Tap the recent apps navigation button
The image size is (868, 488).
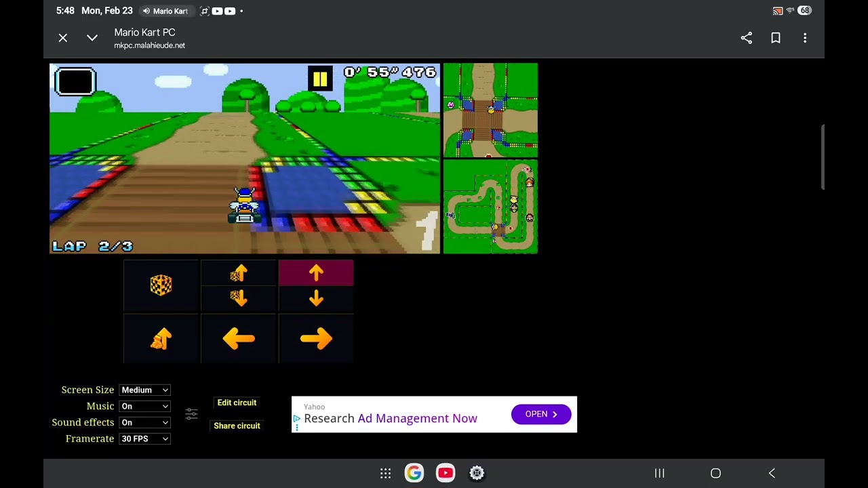[x=659, y=473]
